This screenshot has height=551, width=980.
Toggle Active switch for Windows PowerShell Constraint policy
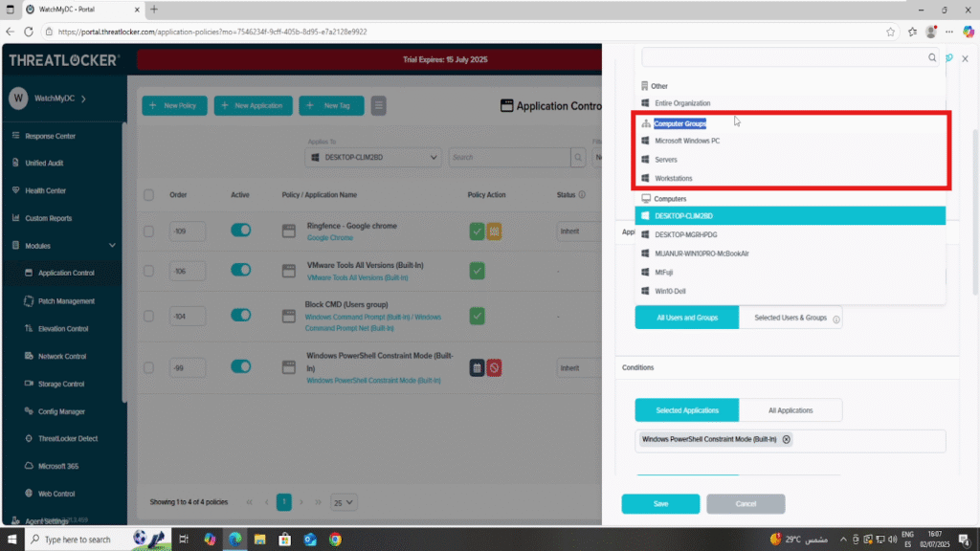point(240,366)
